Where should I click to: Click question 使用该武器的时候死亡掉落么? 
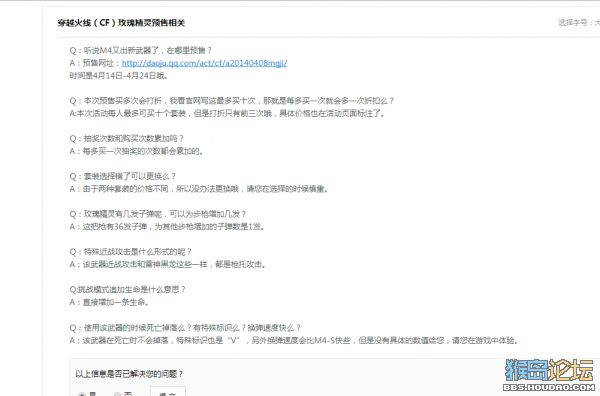[185, 328]
